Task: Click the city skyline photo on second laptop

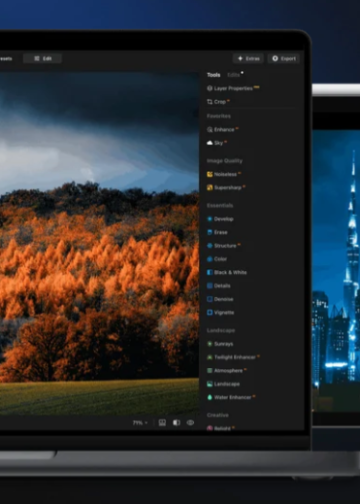Action: (x=336, y=270)
